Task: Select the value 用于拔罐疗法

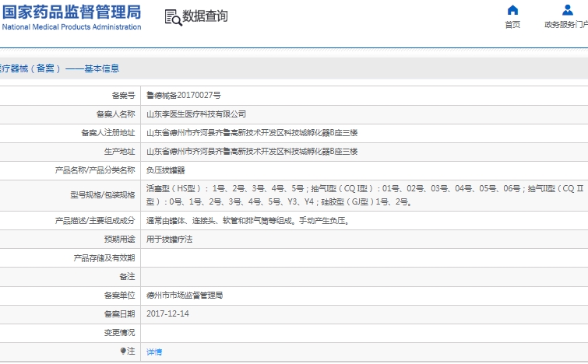Action: pyautogui.click(x=169, y=240)
